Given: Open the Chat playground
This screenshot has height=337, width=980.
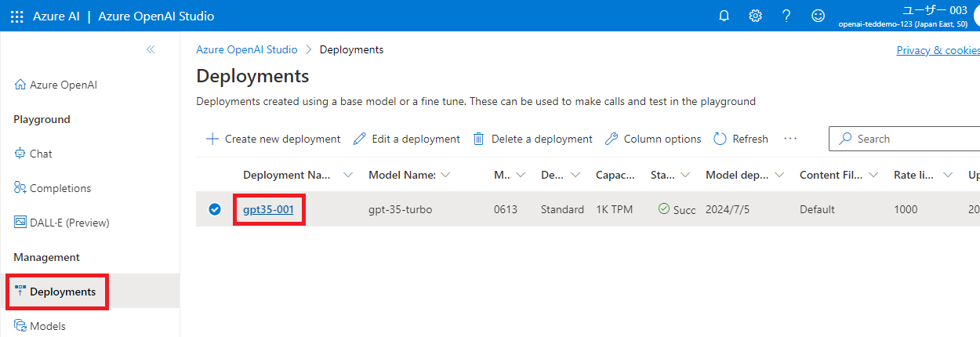Looking at the screenshot, I should point(34,154).
